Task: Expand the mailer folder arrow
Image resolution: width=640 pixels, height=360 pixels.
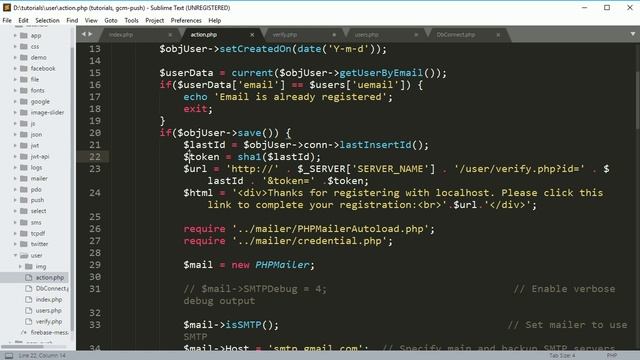Action: pyautogui.click(x=15, y=178)
